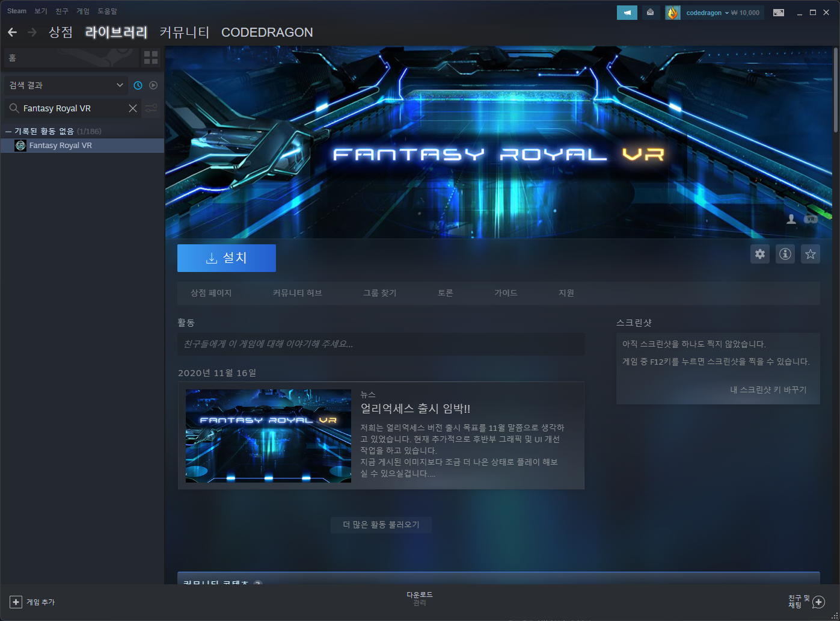The height and width of the screenshot is (621, 840).
Task: Click the Fantasy Royal VR search field
Action: coord(73,108)
